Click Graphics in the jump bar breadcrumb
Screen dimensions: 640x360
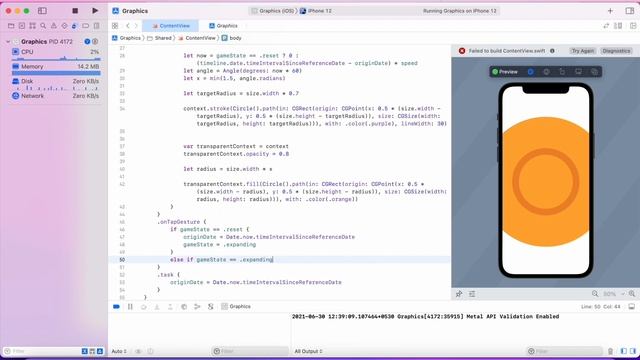127,38
